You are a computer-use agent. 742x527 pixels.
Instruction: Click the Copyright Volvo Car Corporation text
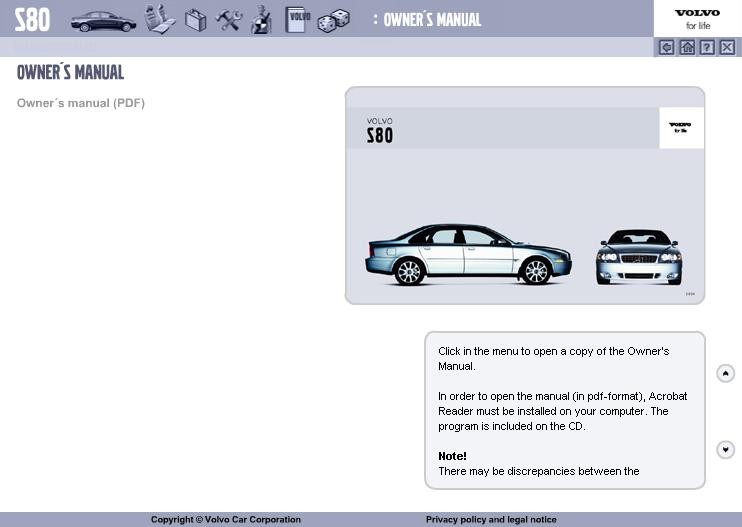pos(226,519)
